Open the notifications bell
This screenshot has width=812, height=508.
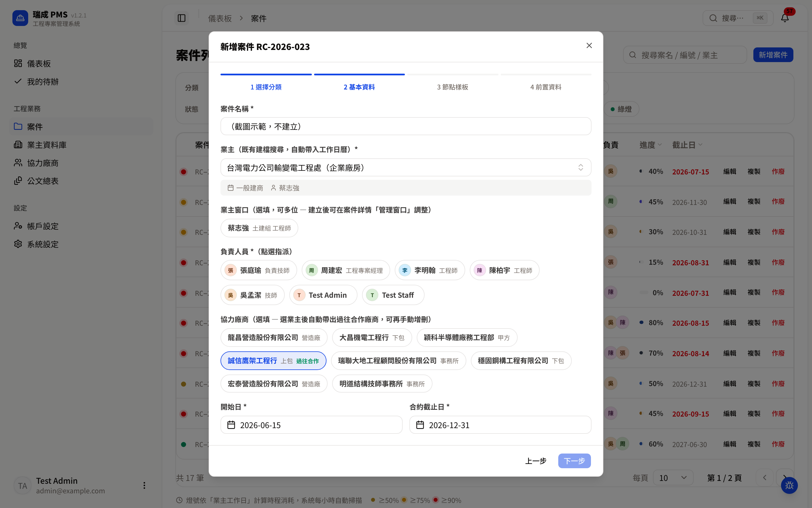coord(785,18)
